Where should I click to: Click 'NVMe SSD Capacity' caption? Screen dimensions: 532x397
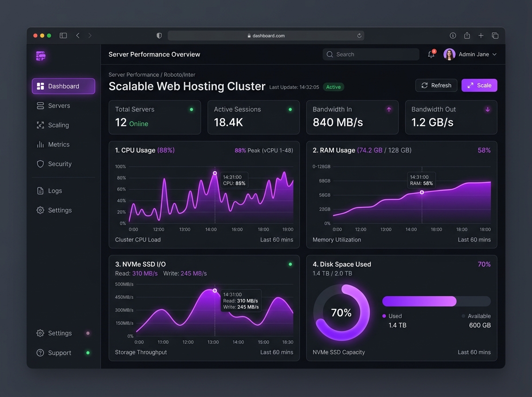(339, 352)
